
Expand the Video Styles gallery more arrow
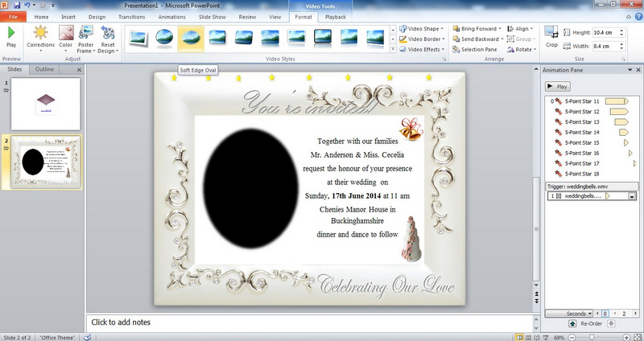click(x=393, y=49)
